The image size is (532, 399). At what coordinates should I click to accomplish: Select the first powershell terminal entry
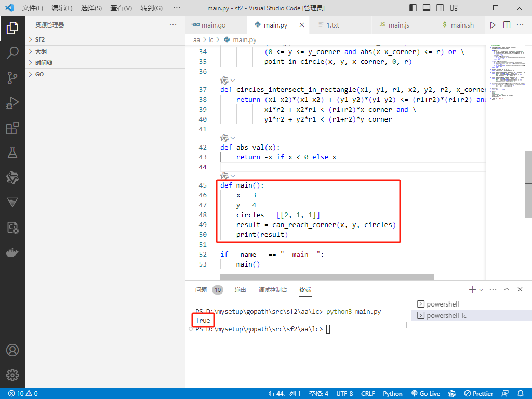tap(472, 304)
